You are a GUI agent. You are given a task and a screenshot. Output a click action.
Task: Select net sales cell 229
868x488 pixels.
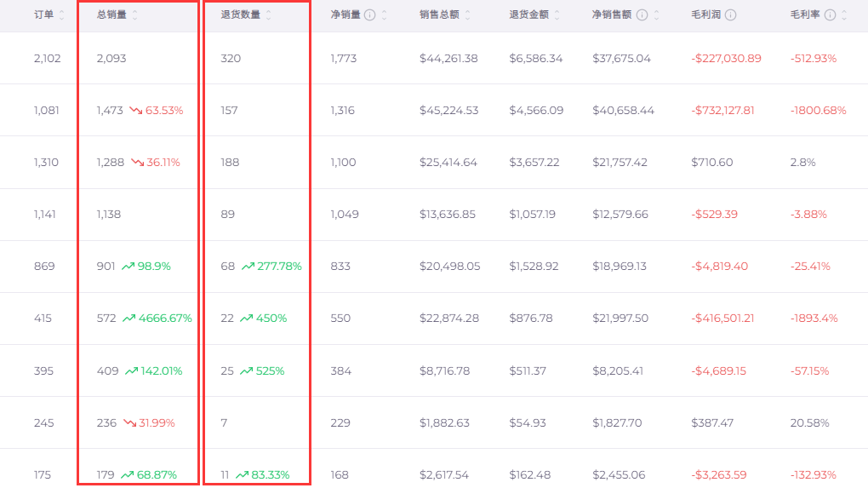tap(340, 423)
